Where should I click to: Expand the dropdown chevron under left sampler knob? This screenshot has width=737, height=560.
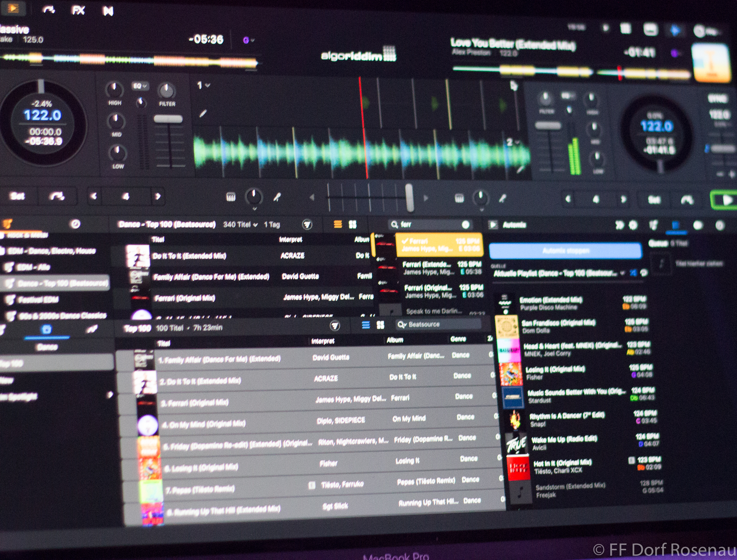(254, 209)
